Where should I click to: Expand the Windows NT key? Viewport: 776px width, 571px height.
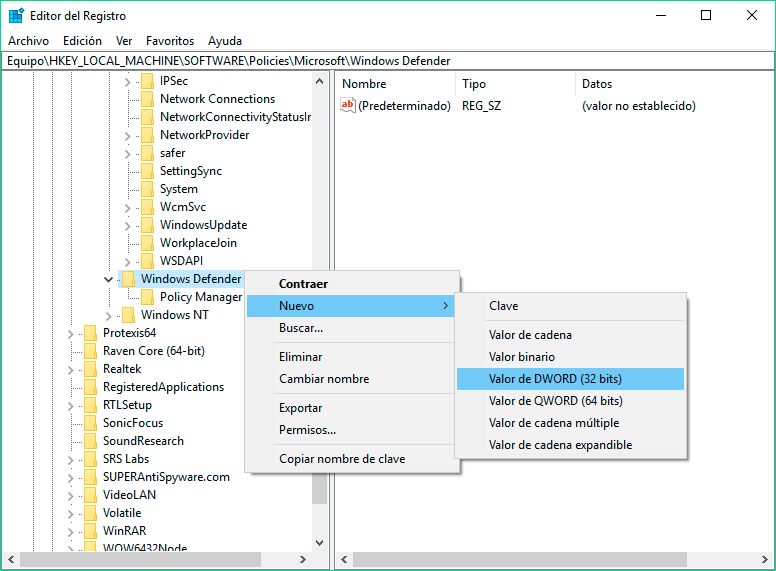108,316
